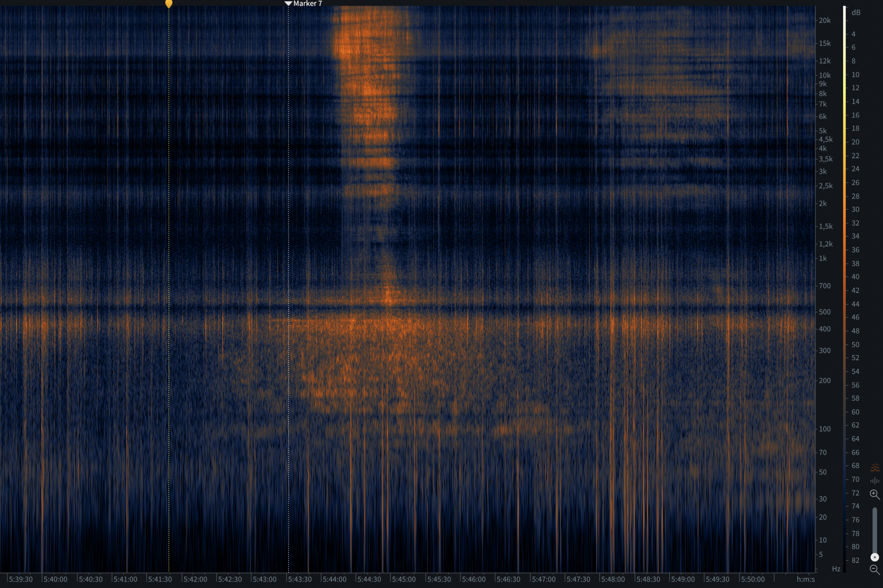Toggle the orange spectrogram view icon
This screenshot has height=588, width=883.
coord(875,468)
